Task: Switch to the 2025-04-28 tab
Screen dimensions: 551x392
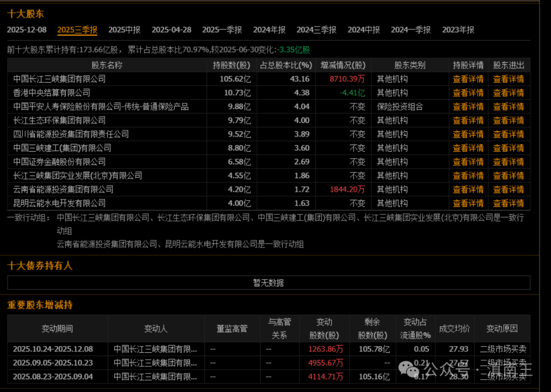Action: click(x=171, y=30)
